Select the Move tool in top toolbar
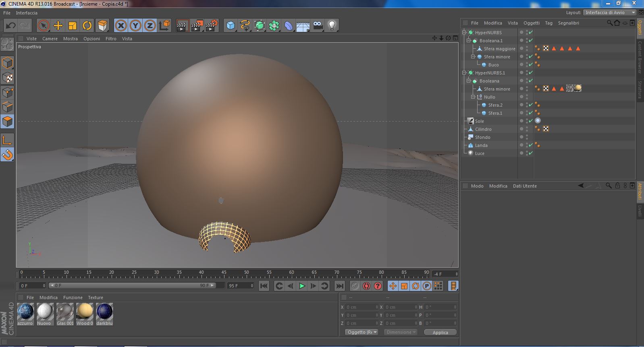The height and width of the screenshot is (347, 644). point(58,26)
